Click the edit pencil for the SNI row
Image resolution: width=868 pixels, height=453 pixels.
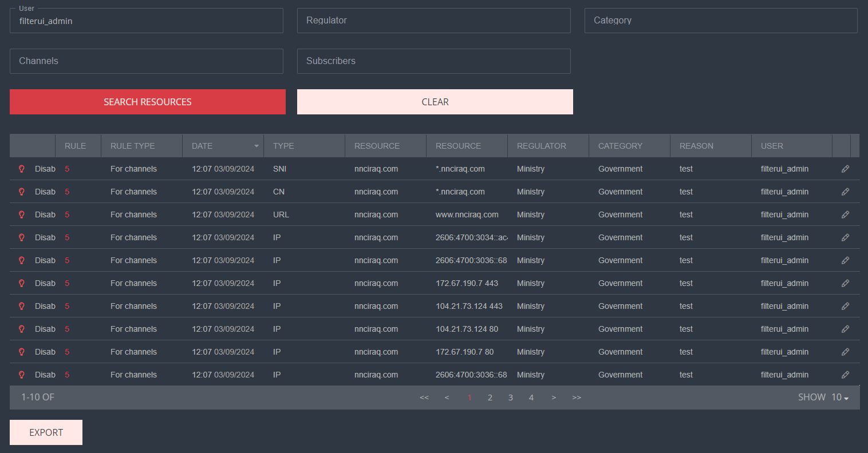[x=845, y=169]
